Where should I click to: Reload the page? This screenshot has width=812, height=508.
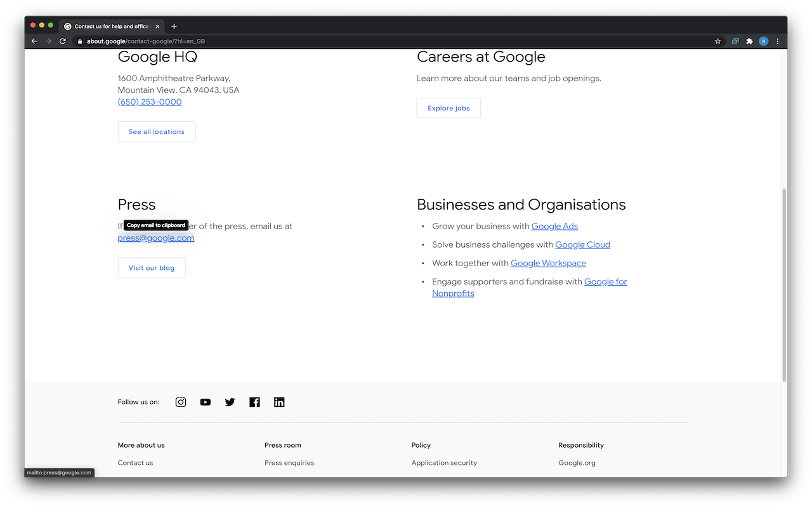point(63,41)
